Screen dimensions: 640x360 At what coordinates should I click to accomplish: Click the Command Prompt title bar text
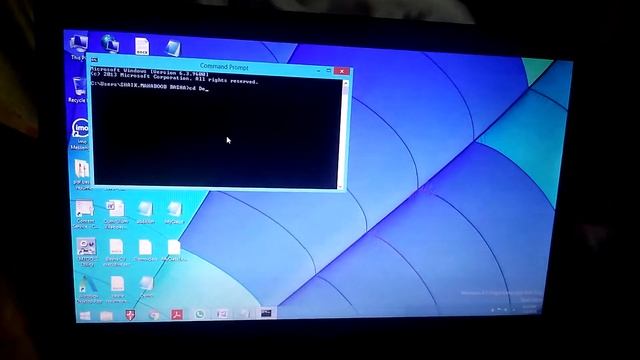tap(224, 67)
